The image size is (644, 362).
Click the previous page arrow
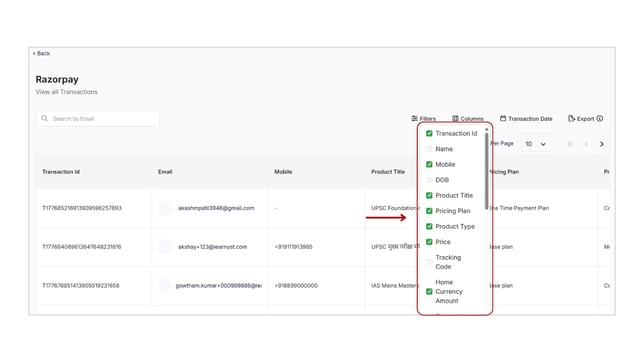pos(586,144)
